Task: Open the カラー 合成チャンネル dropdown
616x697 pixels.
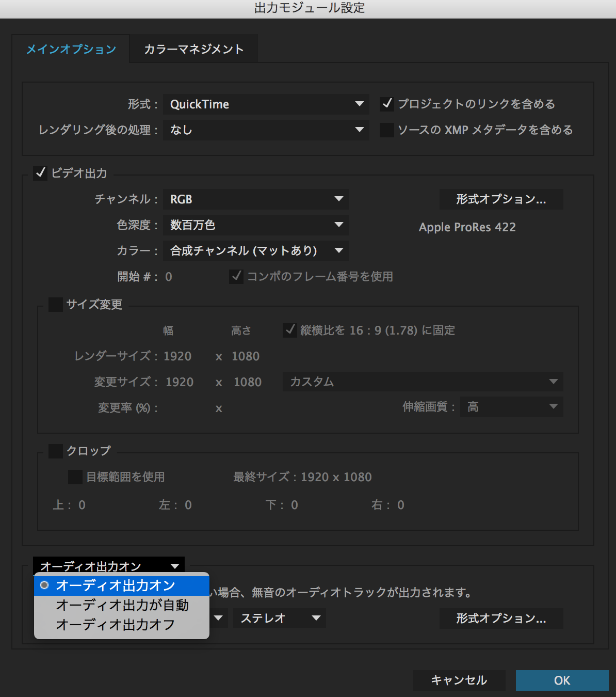Action: coord(255,251)
